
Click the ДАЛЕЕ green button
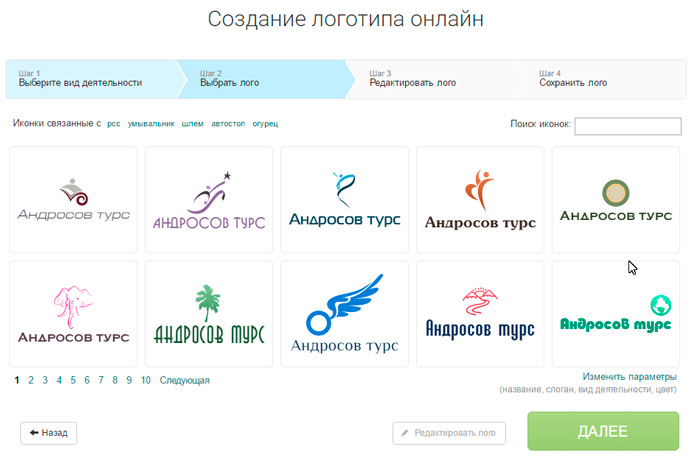pos(603,431)
